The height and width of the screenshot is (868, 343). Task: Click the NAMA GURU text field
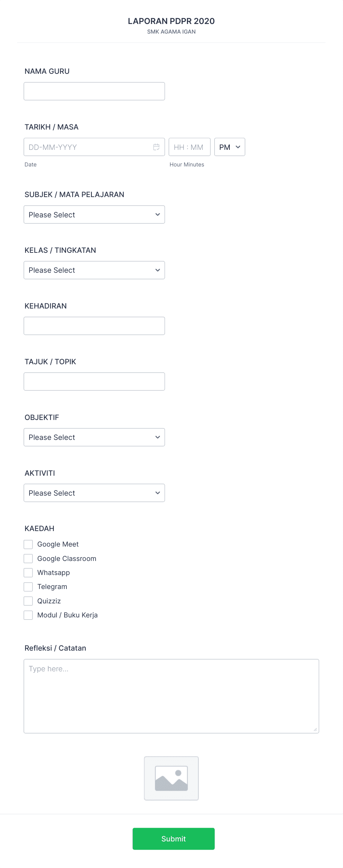pos(94,91)
